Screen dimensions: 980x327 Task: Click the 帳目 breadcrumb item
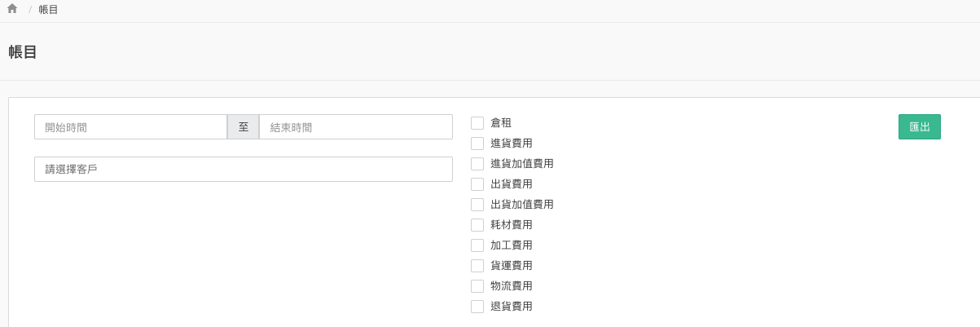tap(48, 10)
